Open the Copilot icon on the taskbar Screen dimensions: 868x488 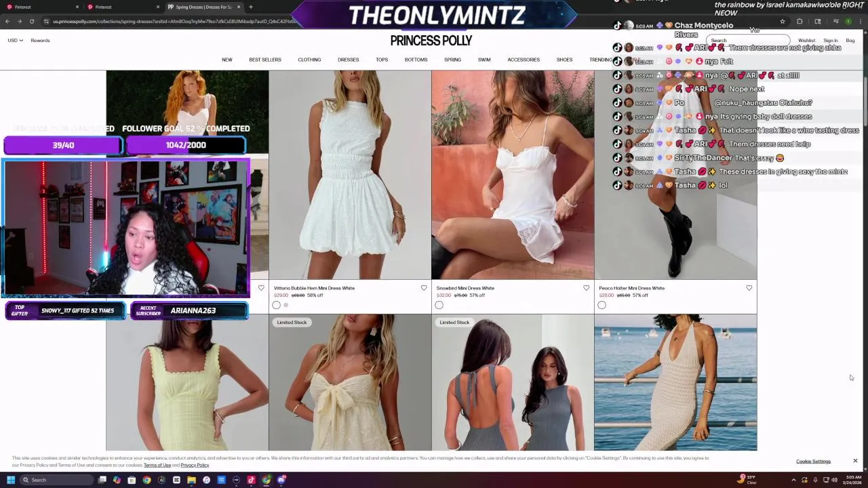[x=117, y=480]
